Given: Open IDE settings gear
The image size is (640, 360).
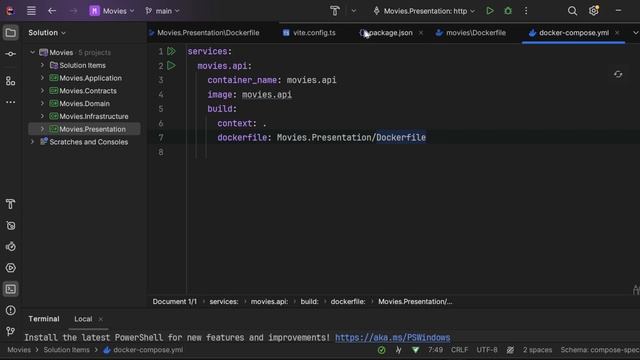Looking at the screenshot, I should (593, 11).
